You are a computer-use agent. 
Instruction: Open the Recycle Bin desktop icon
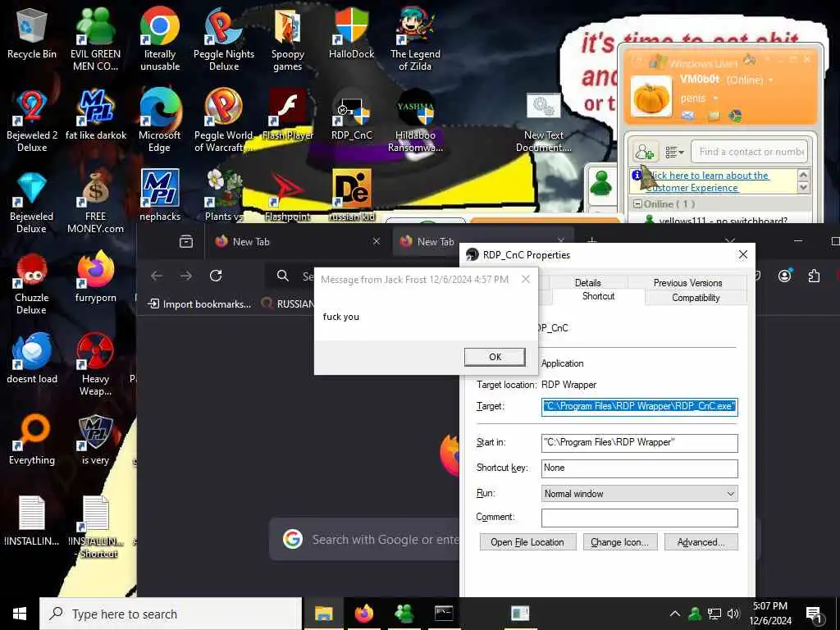tap(32, 33)
